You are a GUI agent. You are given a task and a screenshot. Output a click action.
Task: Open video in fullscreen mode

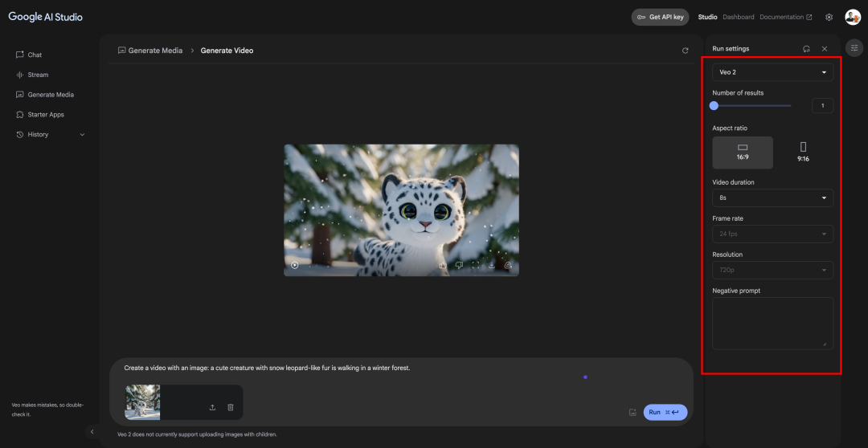[476, 266]
